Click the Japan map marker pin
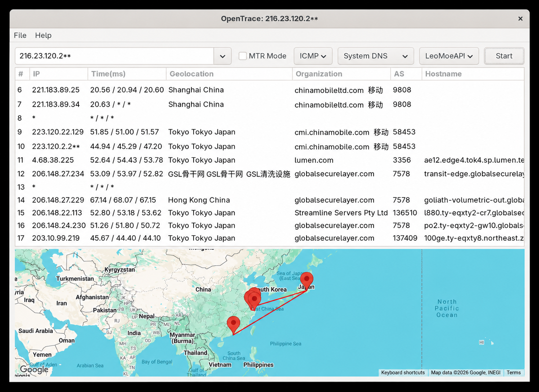 coord(307,281)
